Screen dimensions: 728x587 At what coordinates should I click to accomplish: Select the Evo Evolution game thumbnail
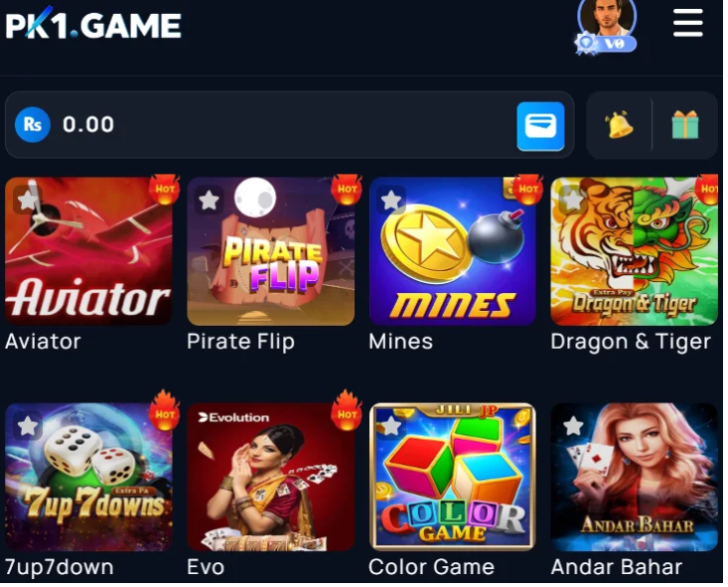pos(270,476)
